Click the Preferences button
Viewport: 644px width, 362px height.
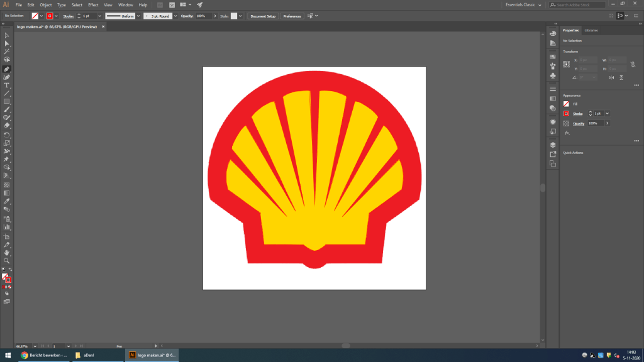click(292, 16)
